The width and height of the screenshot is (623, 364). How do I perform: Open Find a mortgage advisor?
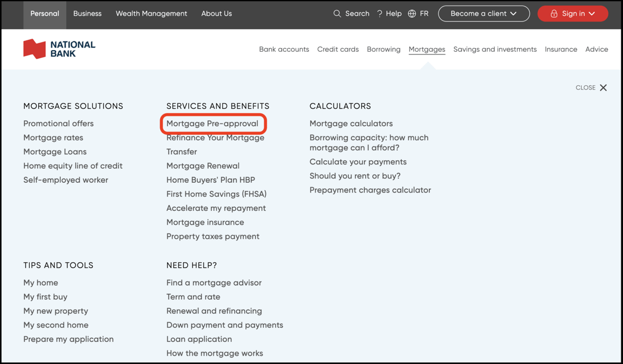[x=214, y=283]
